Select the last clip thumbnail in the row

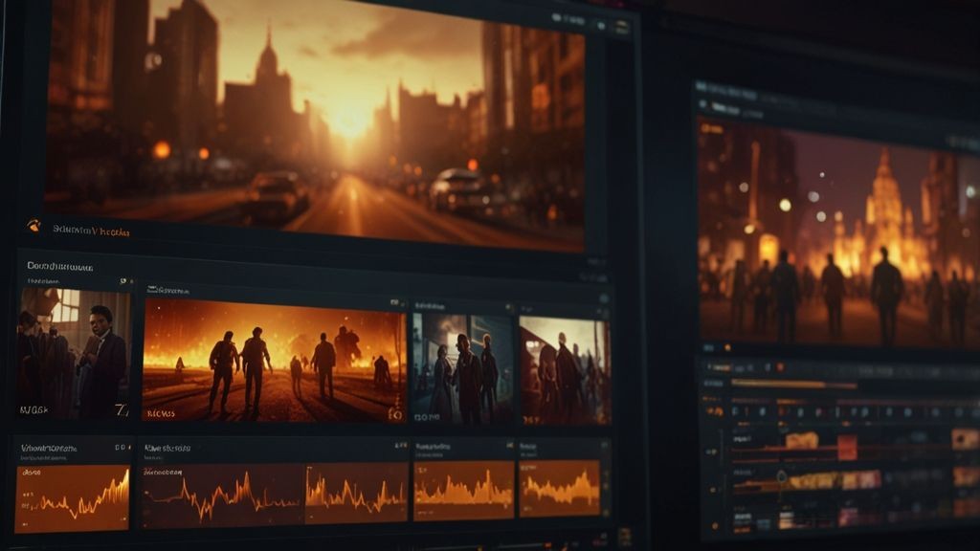565,371
